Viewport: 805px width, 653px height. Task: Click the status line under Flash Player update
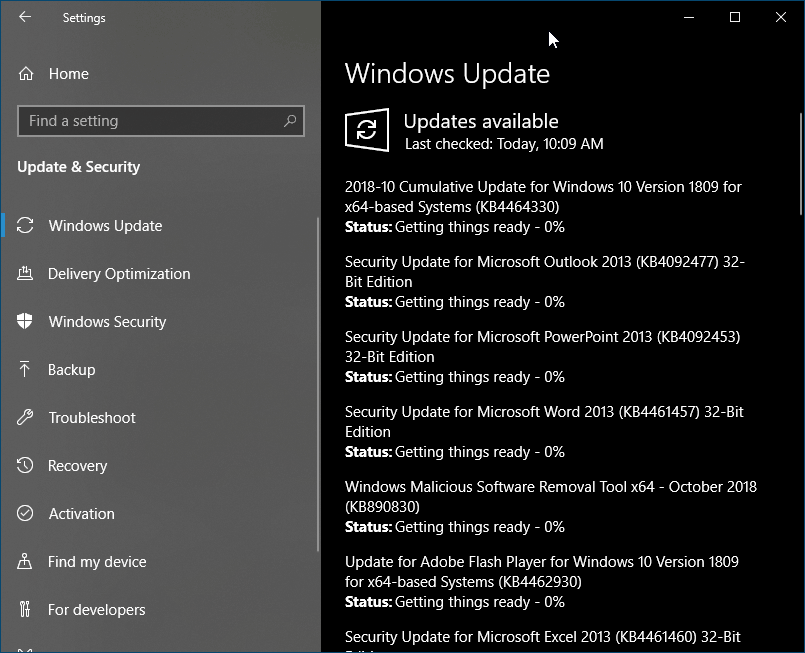click(x=454, y=602)
